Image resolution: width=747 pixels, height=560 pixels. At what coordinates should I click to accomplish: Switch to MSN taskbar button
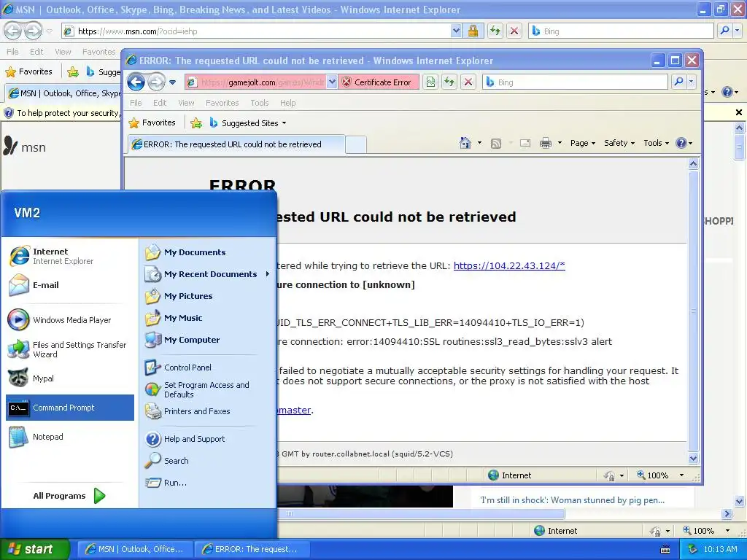(135, 549)
